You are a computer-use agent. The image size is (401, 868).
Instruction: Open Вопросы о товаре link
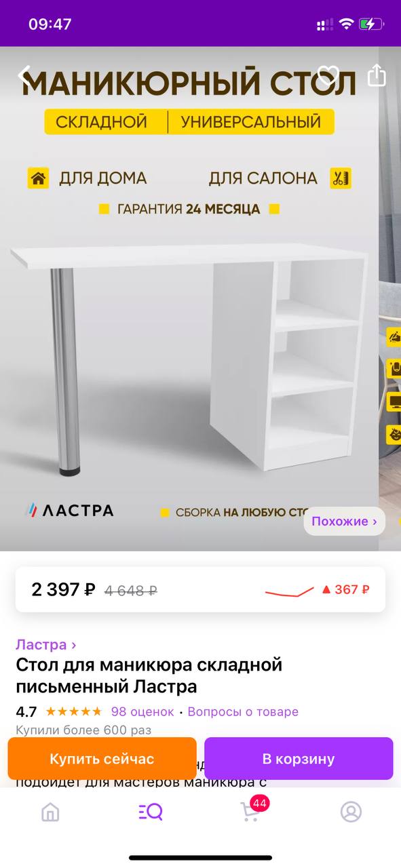point(243,711)
